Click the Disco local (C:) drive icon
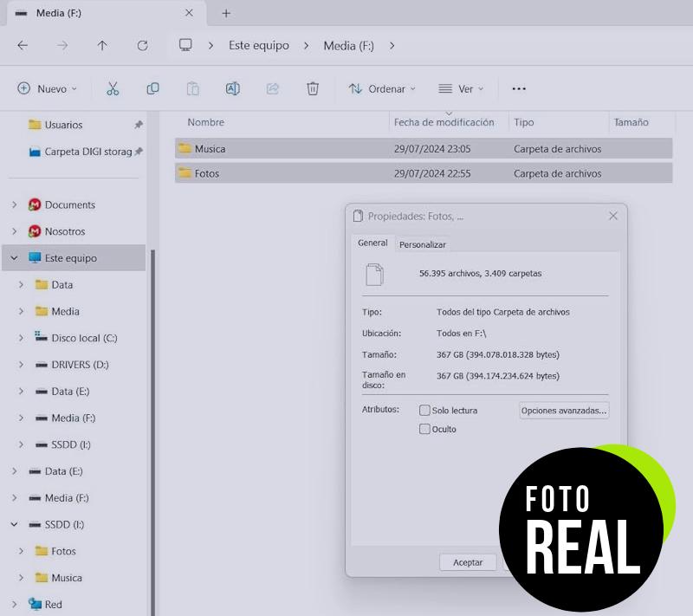693x616 pixels. click(41, 337)
